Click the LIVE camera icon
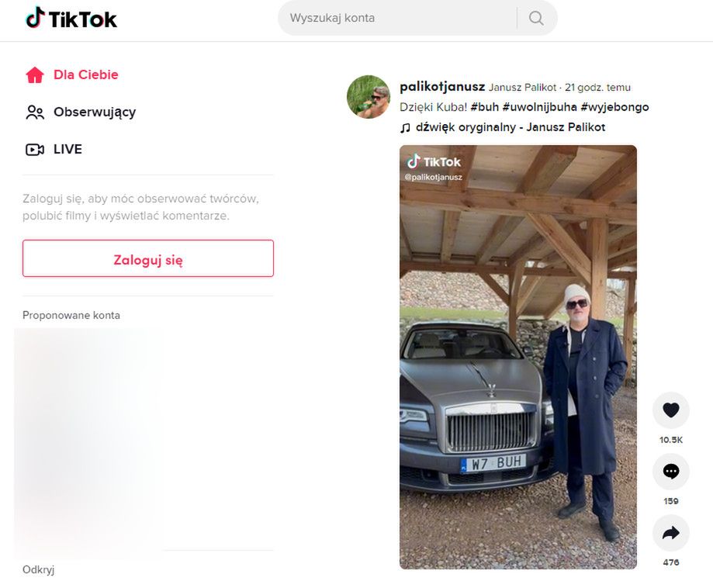Image resolution: width=713 pixels, height=588 pixels. click(x=35, y=150)
